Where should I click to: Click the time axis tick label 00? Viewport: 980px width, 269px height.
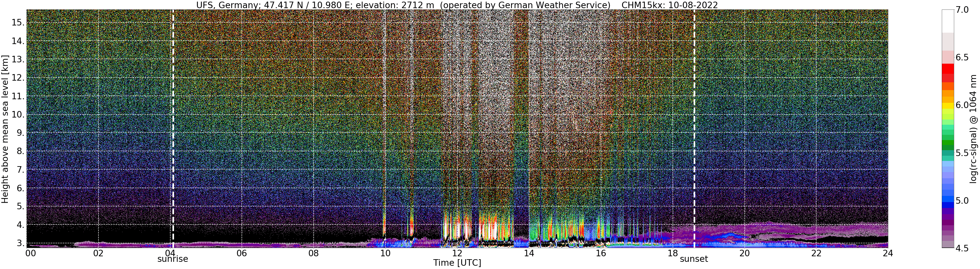[x=30, y=253]
